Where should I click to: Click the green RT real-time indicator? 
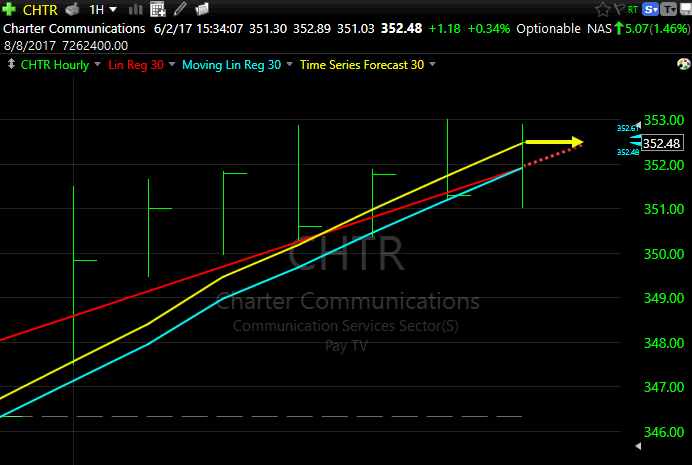(x=632, y=10)
